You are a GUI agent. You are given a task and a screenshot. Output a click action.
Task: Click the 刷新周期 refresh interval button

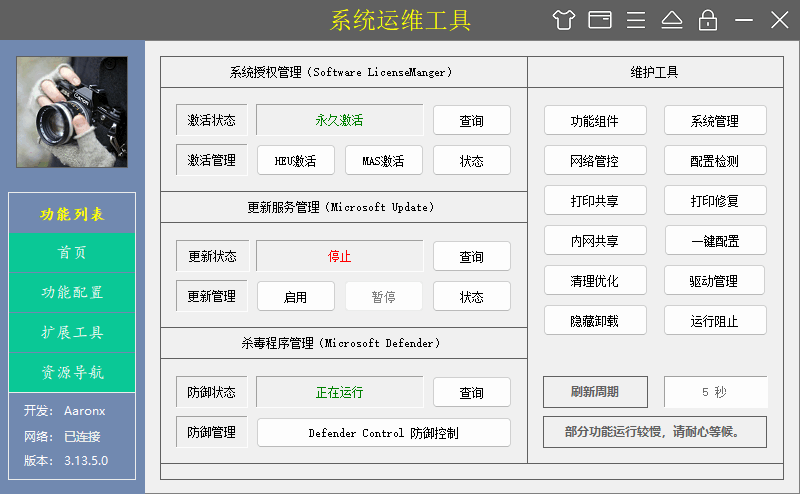click(x=595, y=391)
